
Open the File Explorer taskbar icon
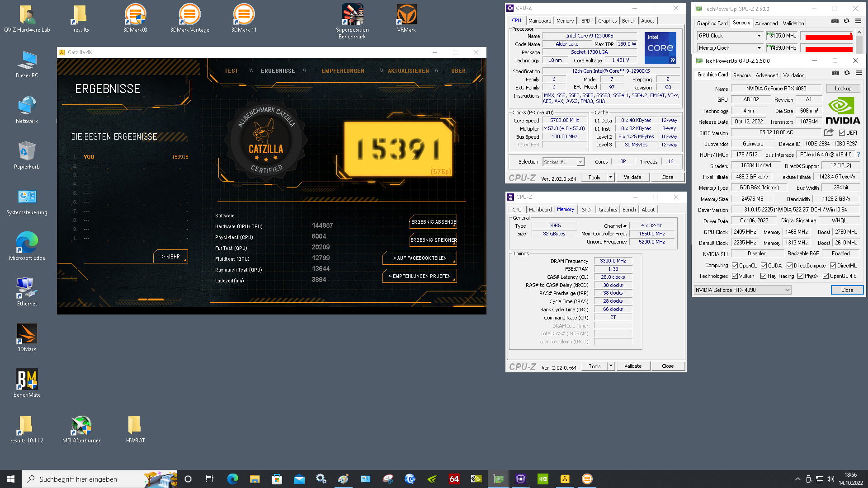tap(255, 479)
